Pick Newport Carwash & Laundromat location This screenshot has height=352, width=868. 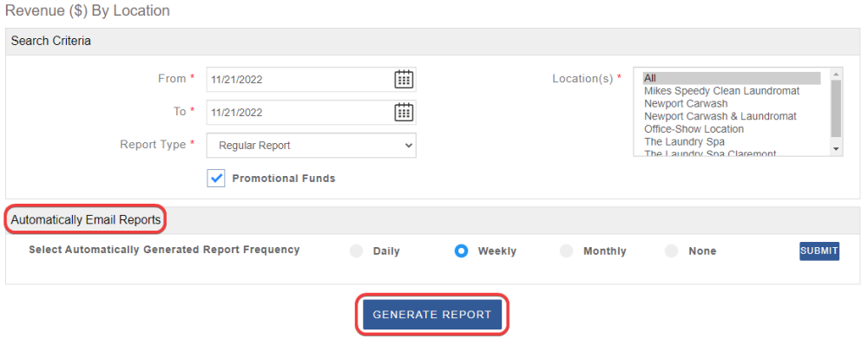point(720,116)
